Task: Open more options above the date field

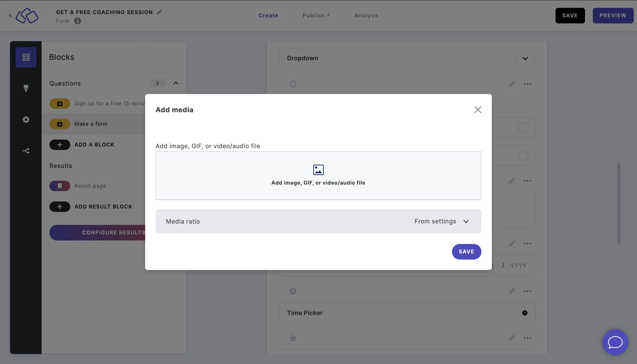Action: tap(528, 243)
